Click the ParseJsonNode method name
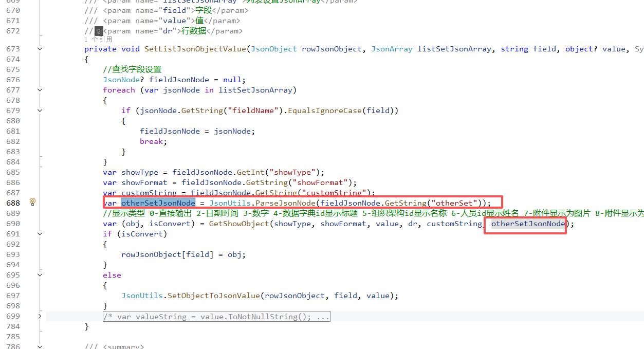644x349 pixels. (289, 203)
